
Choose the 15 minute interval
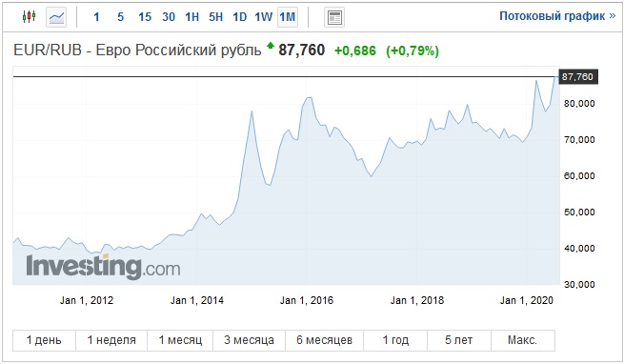coord(145,17)
